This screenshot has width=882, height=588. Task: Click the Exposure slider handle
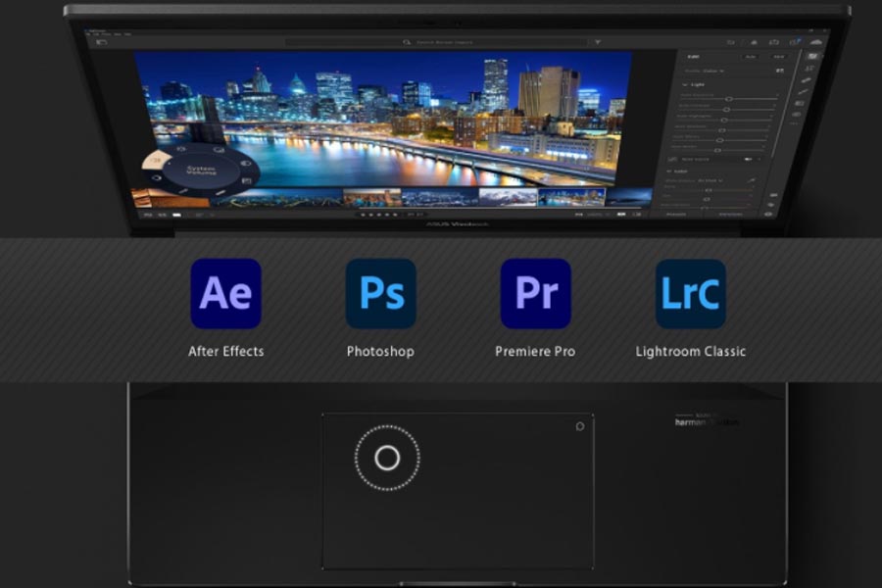coord(728,99)
